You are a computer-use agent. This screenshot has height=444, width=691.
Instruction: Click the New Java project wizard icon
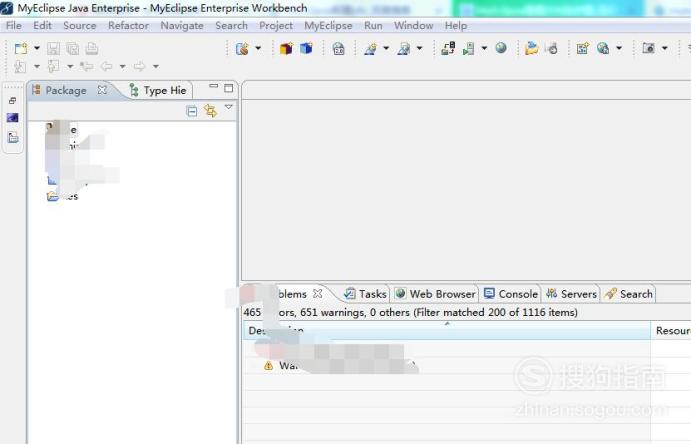pyautogui.click(x=242, y=48)
